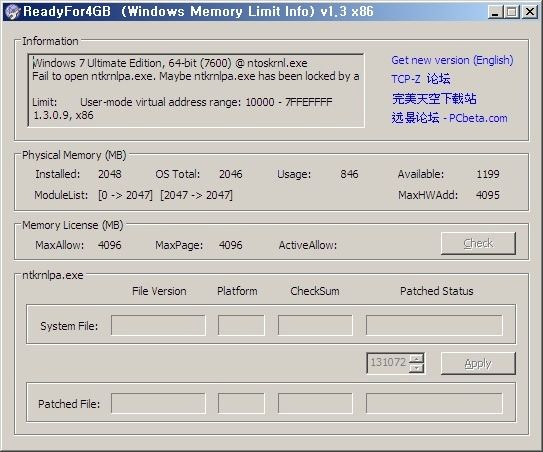
Task: Click the Check button in Memory License
Action: click(478, 243)
